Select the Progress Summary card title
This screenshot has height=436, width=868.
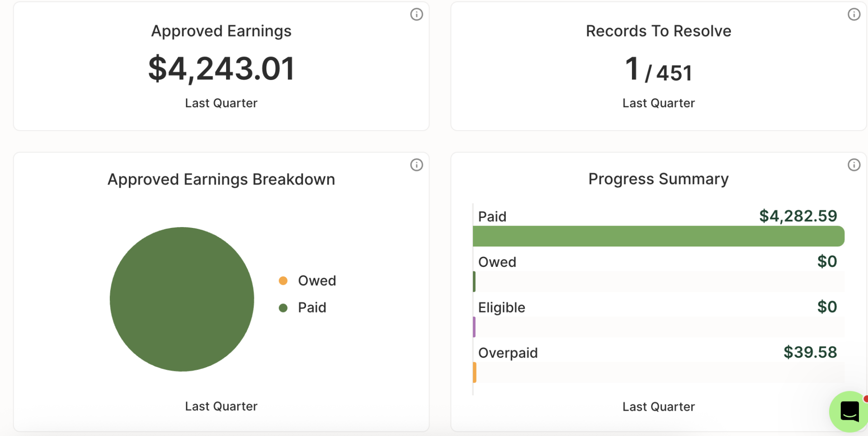pos(658,179)
